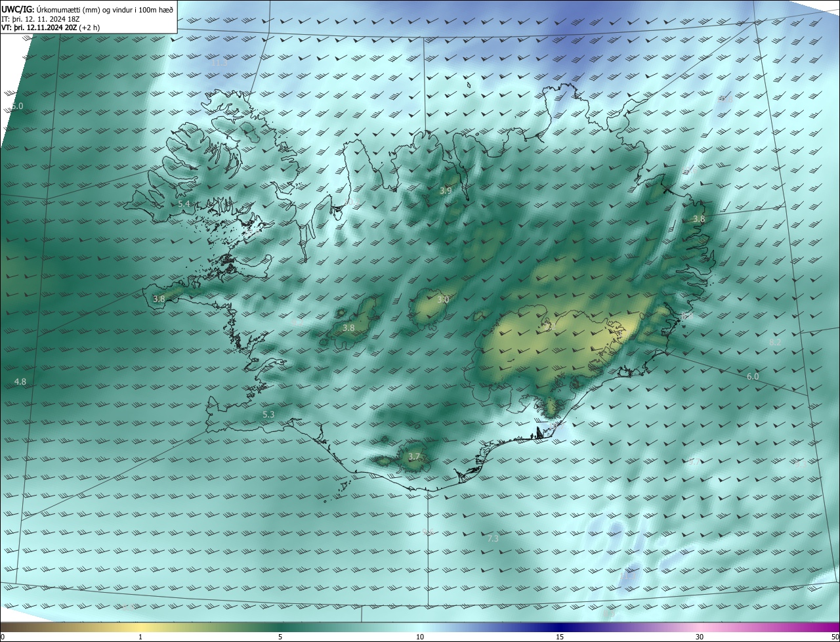Click the 5.3 value on Reykjanes peninsula
840x642 pixels.
coord(268,415)
